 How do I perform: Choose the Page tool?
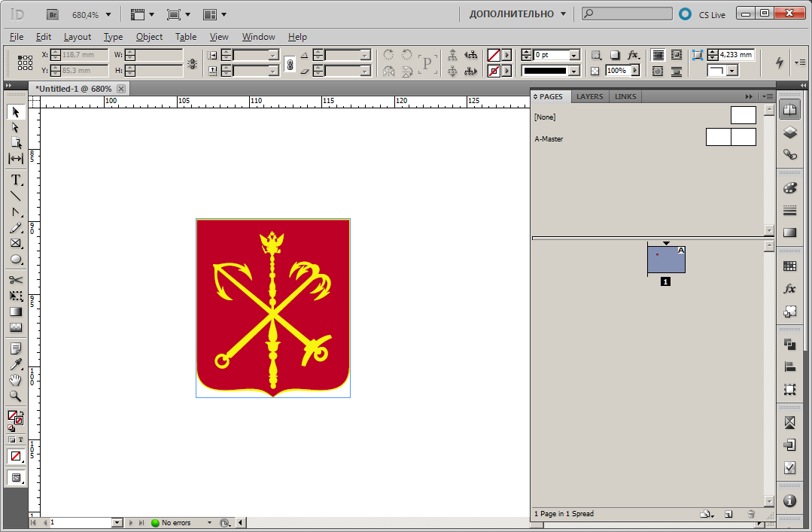point(16,142)
